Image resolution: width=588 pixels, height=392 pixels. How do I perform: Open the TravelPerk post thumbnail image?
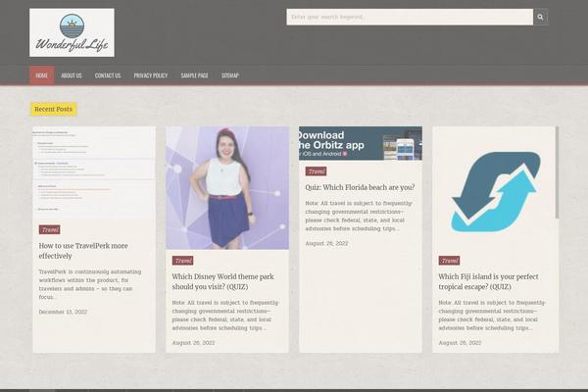(x=94, y=172)
